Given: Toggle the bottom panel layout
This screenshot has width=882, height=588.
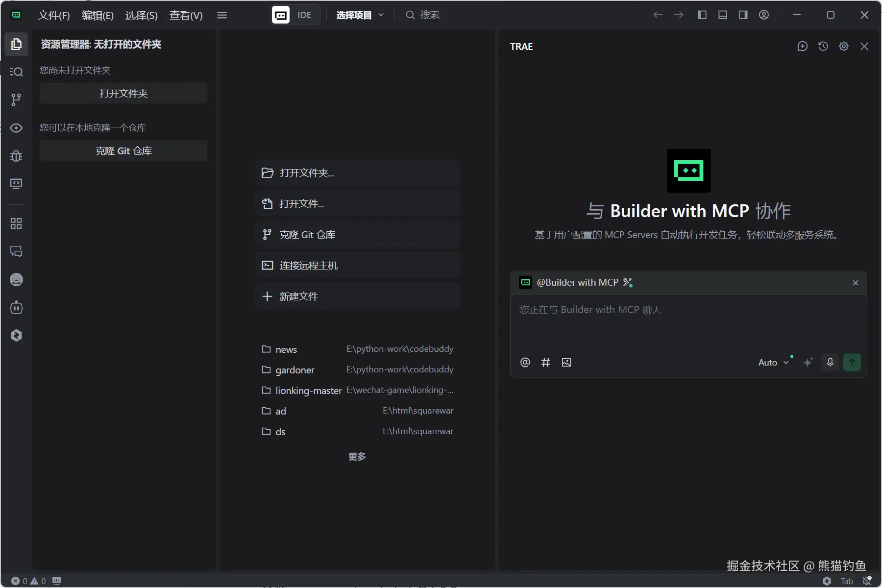Looking at the screenshot, I should pyautogui.click(x=723, y=15).
